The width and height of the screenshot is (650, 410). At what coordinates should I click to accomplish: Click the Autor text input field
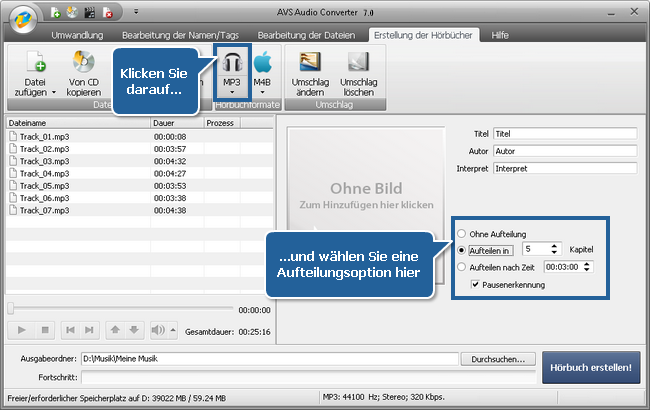tap(564, 150)
